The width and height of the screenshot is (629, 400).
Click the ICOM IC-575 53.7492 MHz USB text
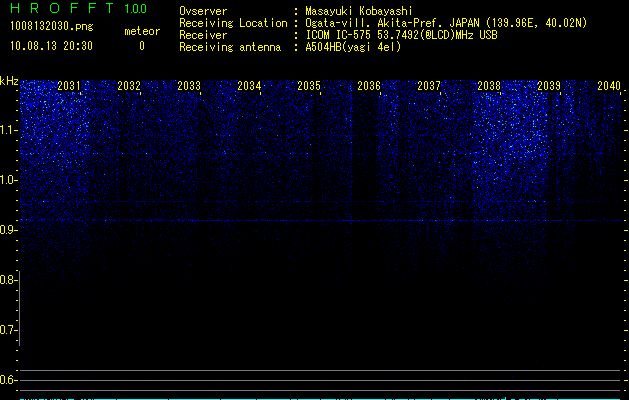[401, 35]
